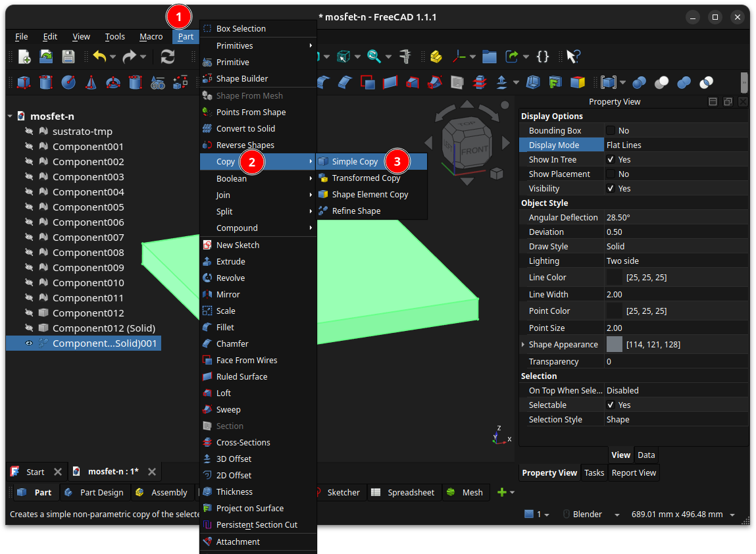This screenshot has height=554, width=756.
Task: Click the Redo arrow icon
Action: point(129,57)
